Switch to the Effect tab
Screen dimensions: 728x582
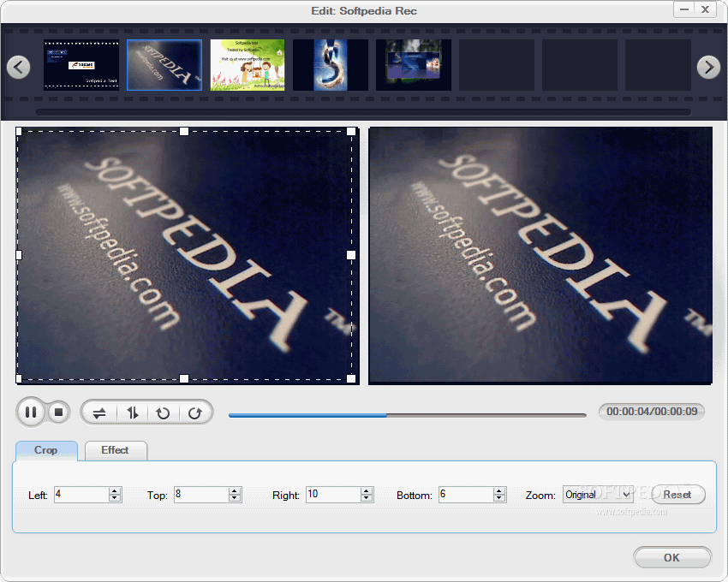tap(115, 450)
